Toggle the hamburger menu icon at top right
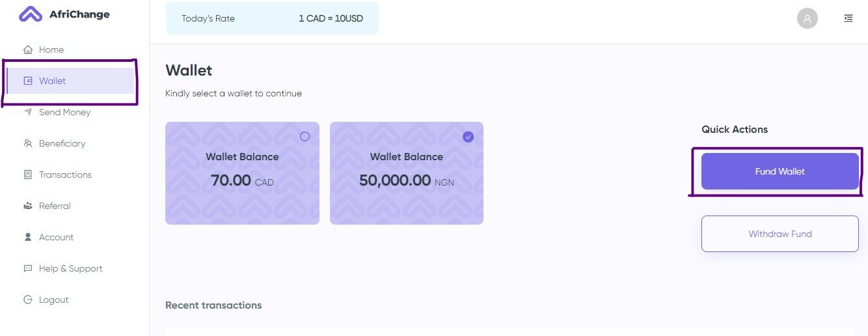 point(848,18)
